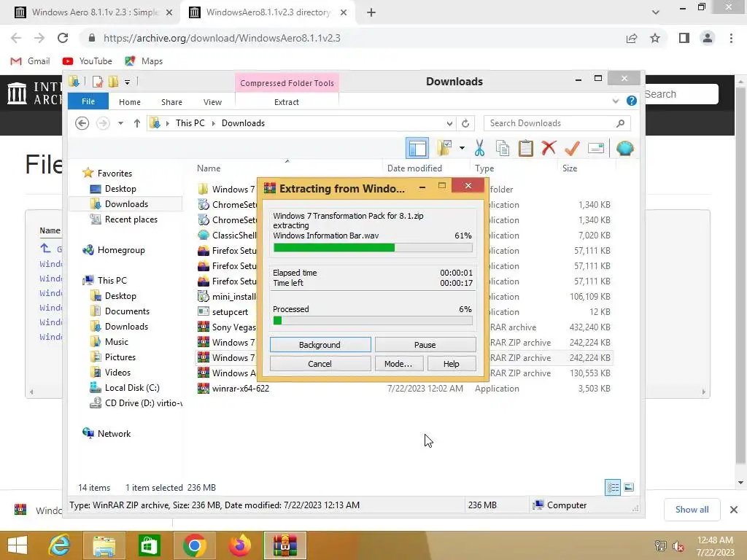
Task: Click the Copy icon in Explorer toolbar
Action: pos(503,148)
